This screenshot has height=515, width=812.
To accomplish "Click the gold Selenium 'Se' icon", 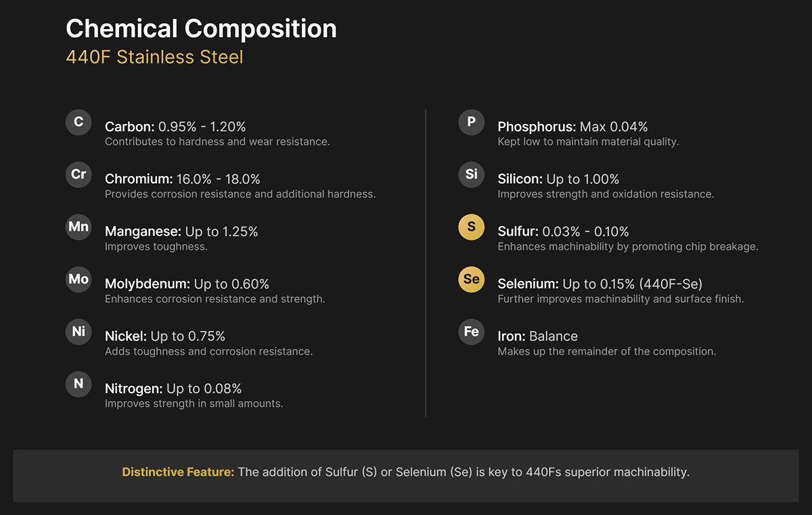I will click(471, 279).
